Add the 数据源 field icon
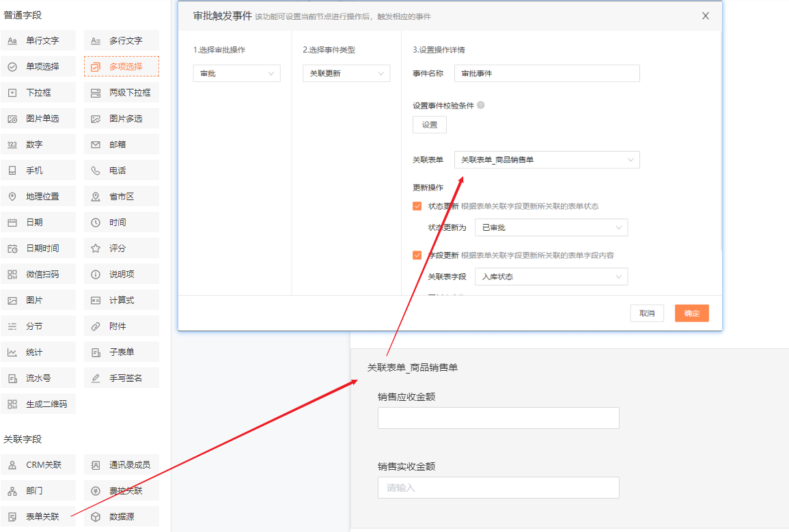789x532 pixels. [96, 517]
